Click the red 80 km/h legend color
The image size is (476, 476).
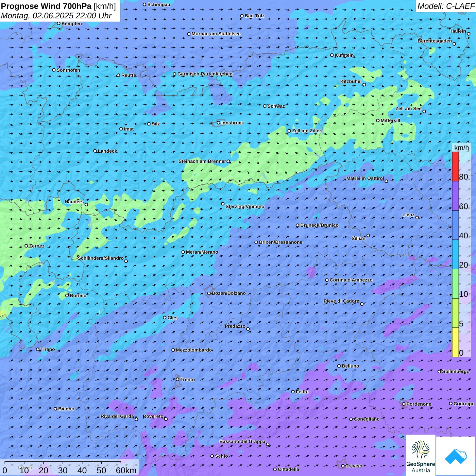point(455,166)
